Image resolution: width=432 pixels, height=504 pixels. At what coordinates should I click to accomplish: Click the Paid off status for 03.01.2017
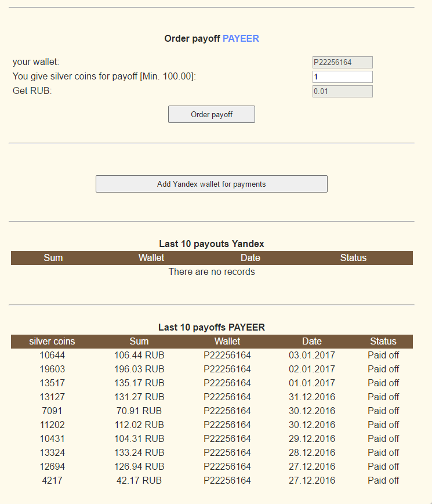point(383,355)
